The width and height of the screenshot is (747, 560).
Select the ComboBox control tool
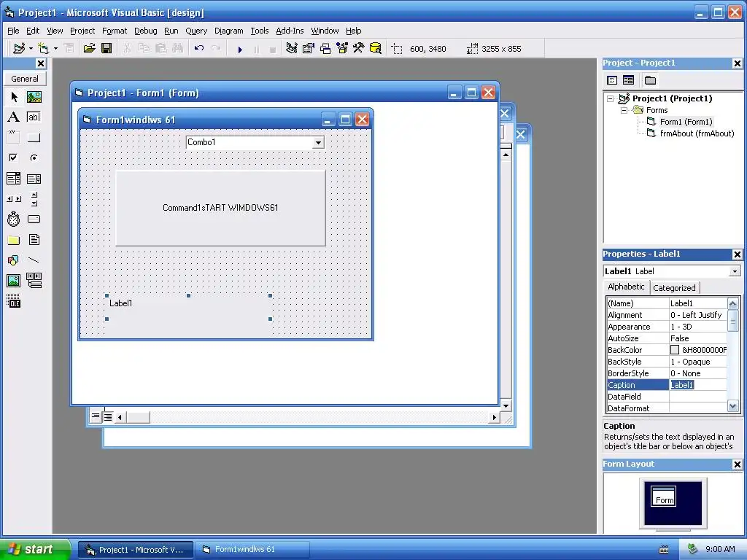14,179
